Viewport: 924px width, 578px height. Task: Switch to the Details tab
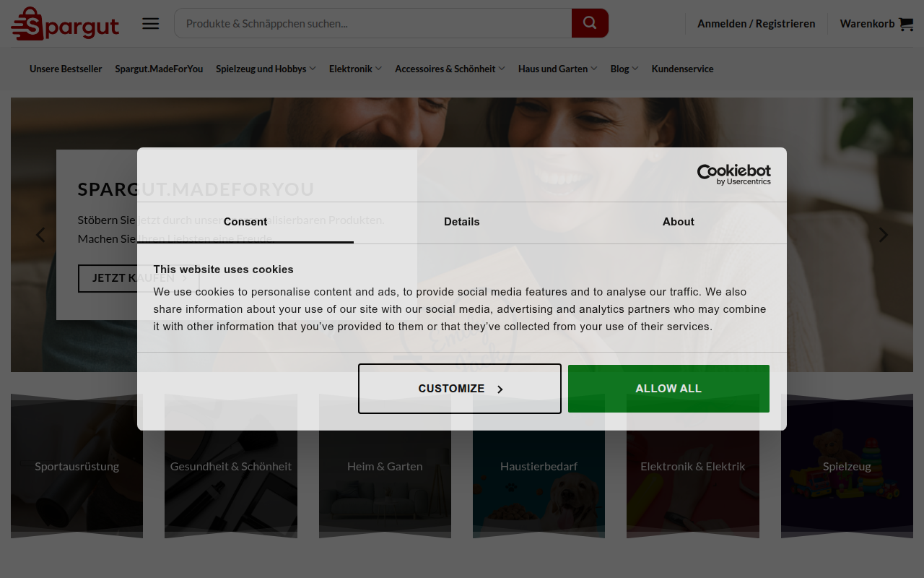tap(462, 222)
